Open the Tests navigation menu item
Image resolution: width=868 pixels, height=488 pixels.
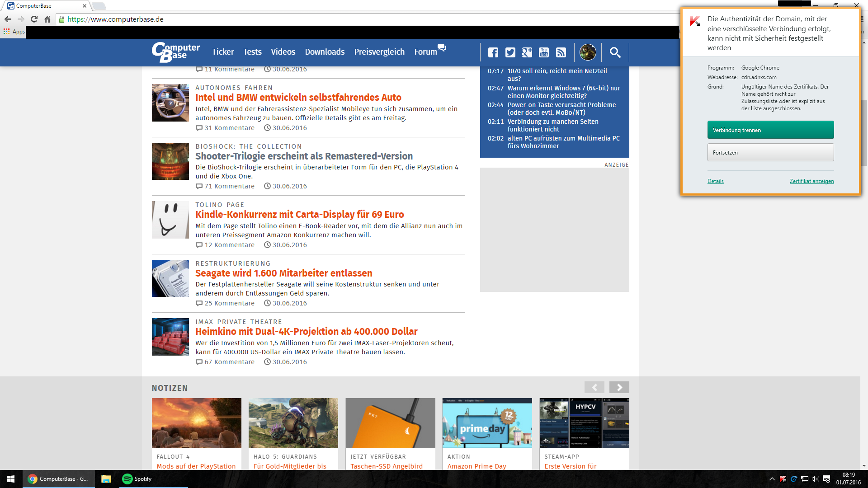(252, 52)
